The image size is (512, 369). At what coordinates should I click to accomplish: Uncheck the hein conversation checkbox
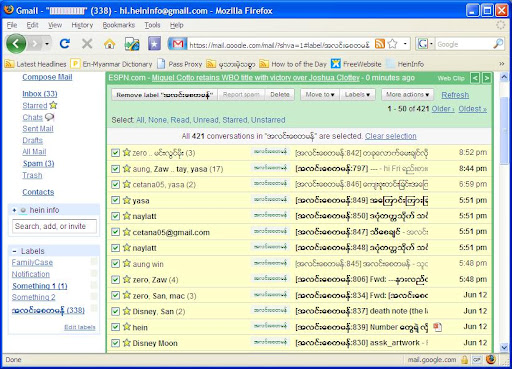(115, 327)
